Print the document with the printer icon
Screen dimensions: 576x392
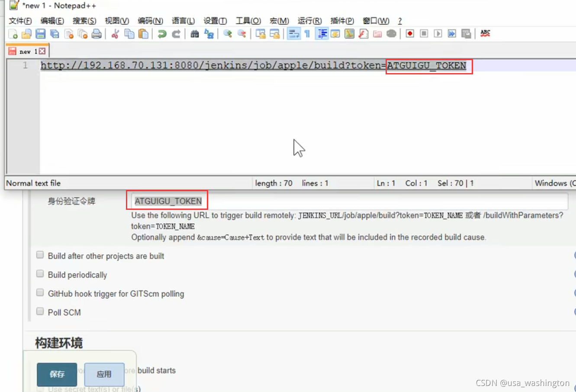[x=97, y=34]
